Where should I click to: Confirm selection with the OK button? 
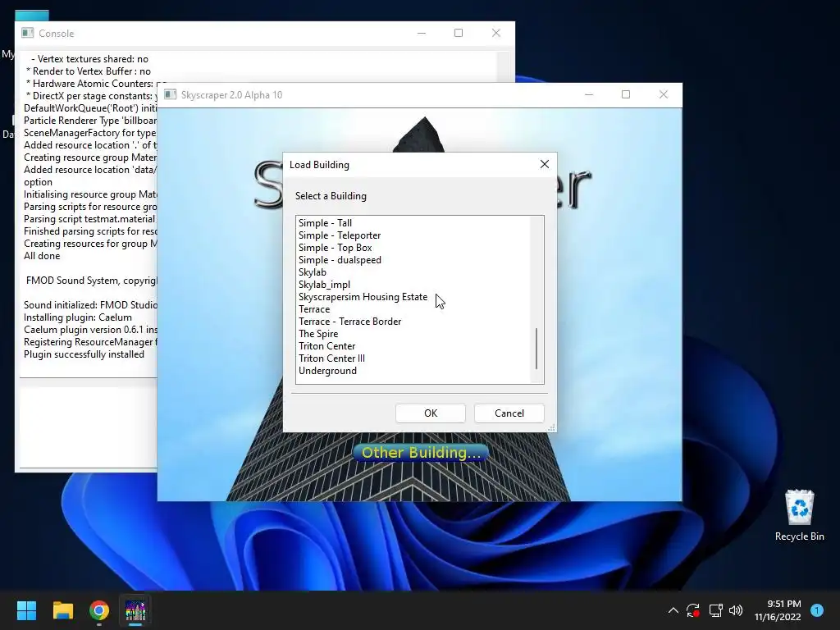(431, 413)
